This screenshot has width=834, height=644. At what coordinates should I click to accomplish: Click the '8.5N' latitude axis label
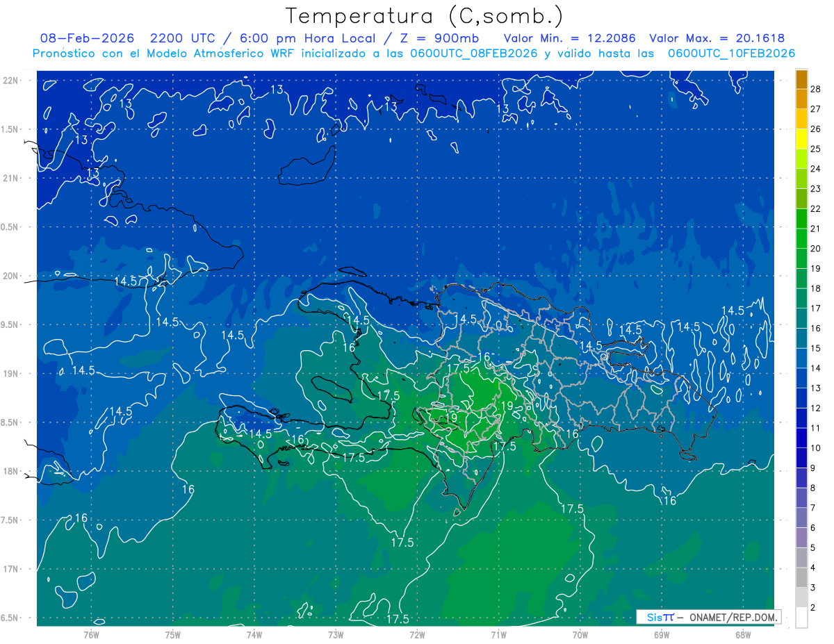(10, 422)
